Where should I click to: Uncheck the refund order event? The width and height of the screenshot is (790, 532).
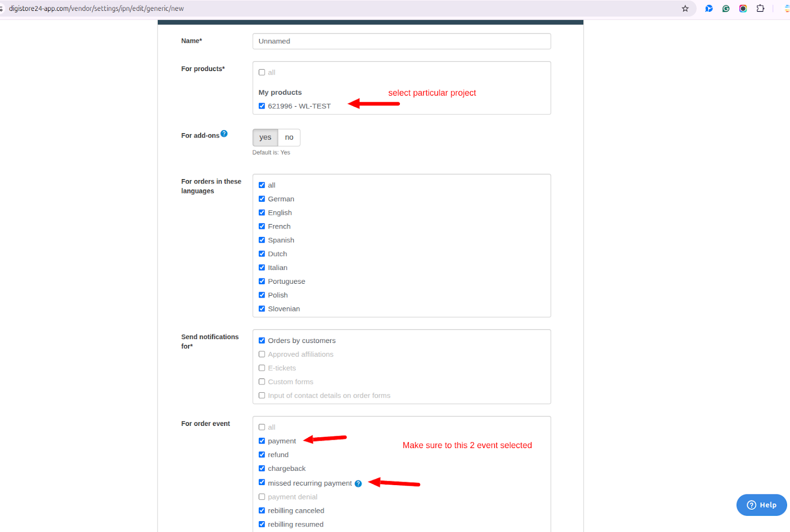click(x=262, y=455)
